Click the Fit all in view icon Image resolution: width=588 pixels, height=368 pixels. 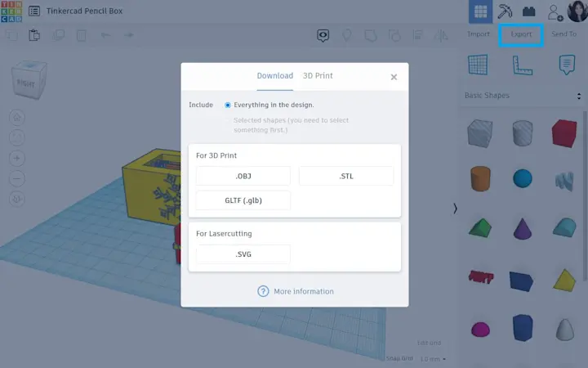coord(17,138)
